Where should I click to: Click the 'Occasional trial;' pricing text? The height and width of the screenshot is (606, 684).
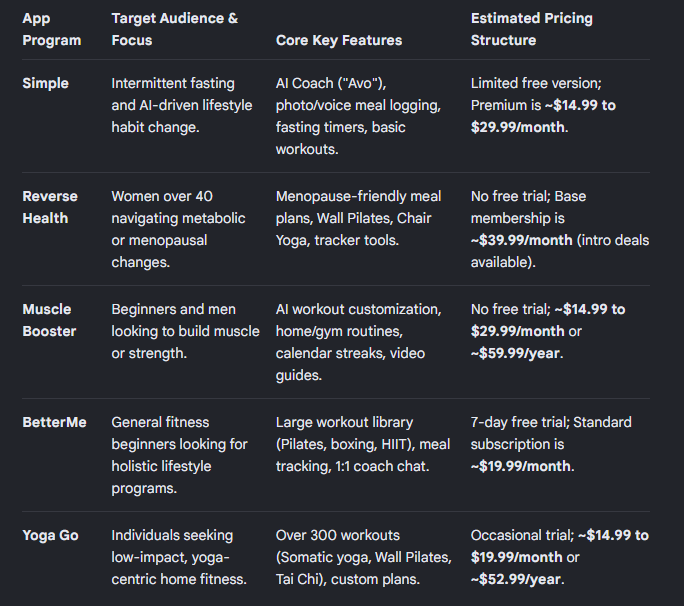[x=522, y=535]
